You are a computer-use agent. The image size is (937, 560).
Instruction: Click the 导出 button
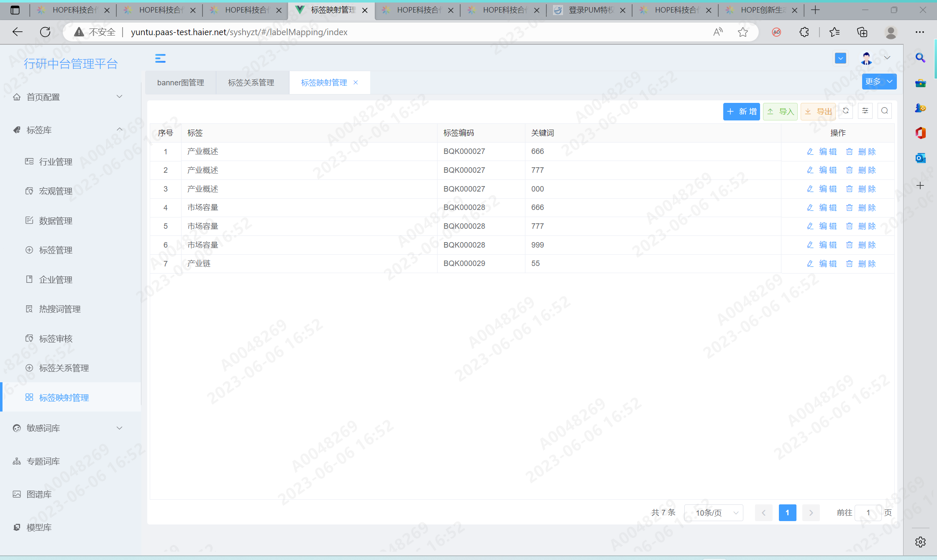[818, 111]
